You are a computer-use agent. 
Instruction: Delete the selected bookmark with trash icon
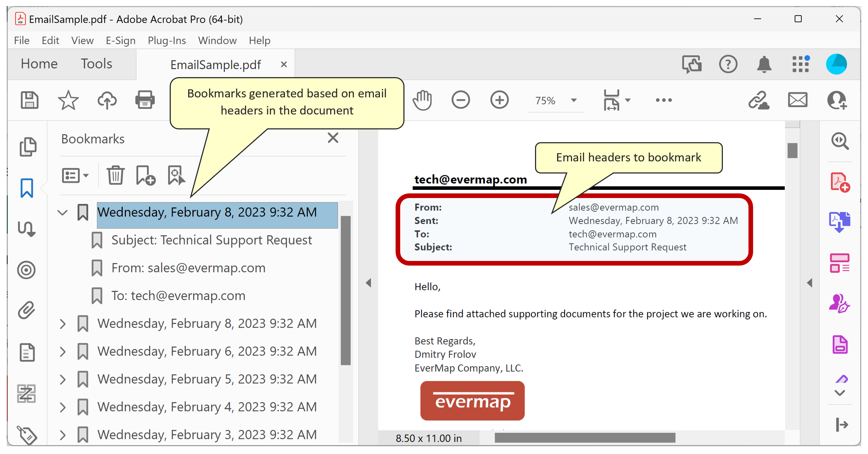point(115,175)
